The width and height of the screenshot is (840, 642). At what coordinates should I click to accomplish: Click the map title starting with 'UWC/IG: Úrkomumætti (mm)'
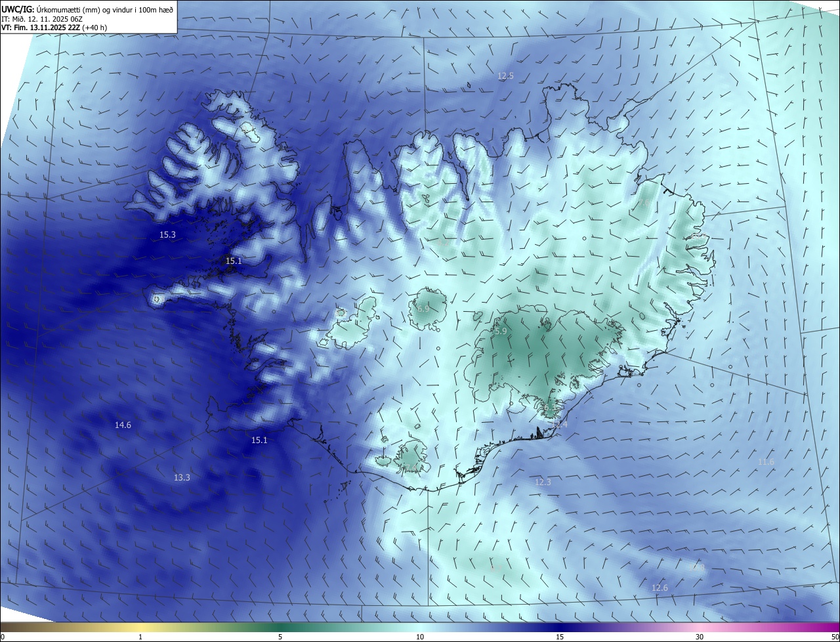pos(87,10)
